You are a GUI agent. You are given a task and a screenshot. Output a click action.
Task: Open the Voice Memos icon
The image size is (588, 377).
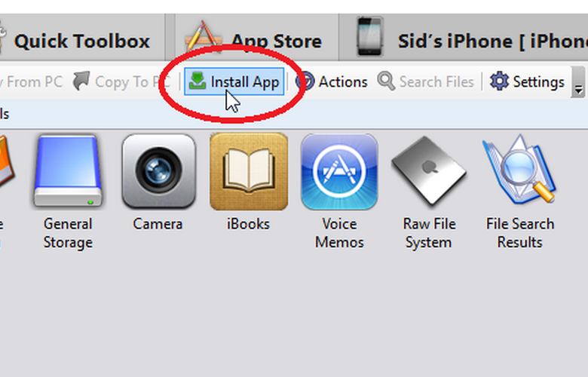[339, 172]
